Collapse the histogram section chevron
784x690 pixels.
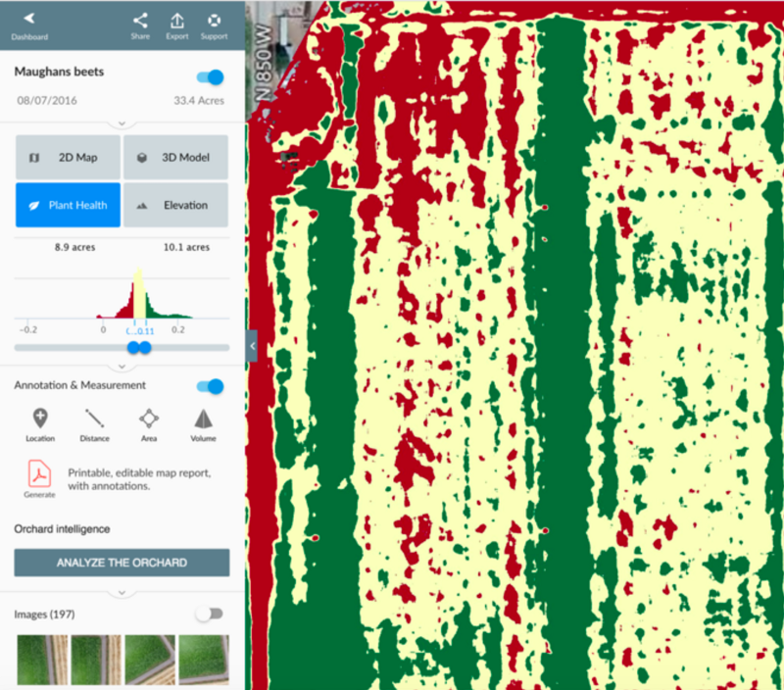pos(121,368)
